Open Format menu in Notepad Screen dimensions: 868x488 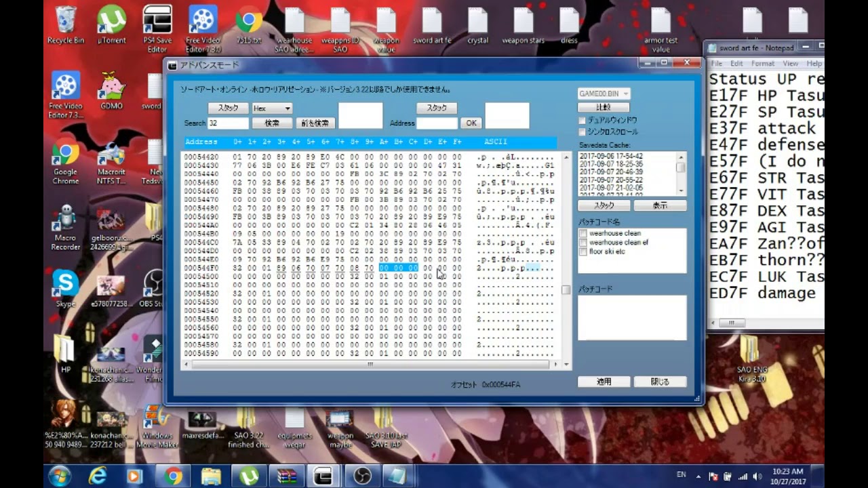[x=763, y=64]
